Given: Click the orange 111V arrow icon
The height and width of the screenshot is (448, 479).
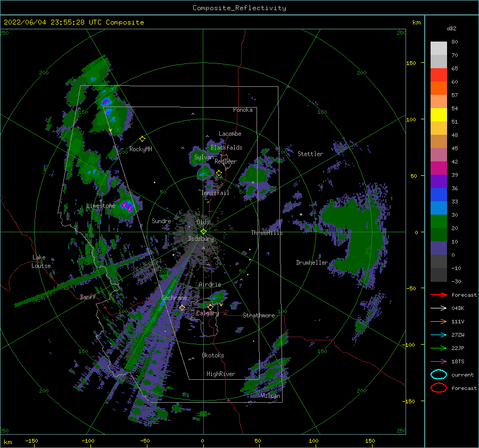Looking at the screenshot, I should pyautogui.click(x=439, y=321).
